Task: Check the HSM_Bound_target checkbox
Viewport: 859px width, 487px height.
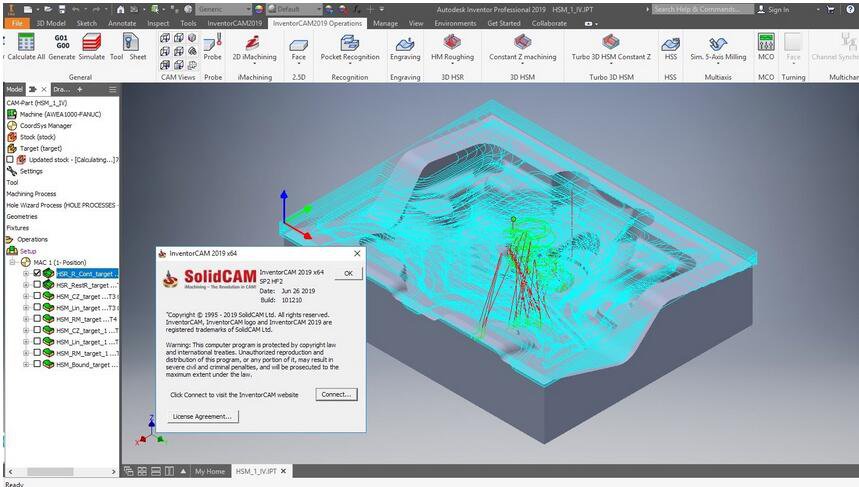Action: click(x=37, y=364)
